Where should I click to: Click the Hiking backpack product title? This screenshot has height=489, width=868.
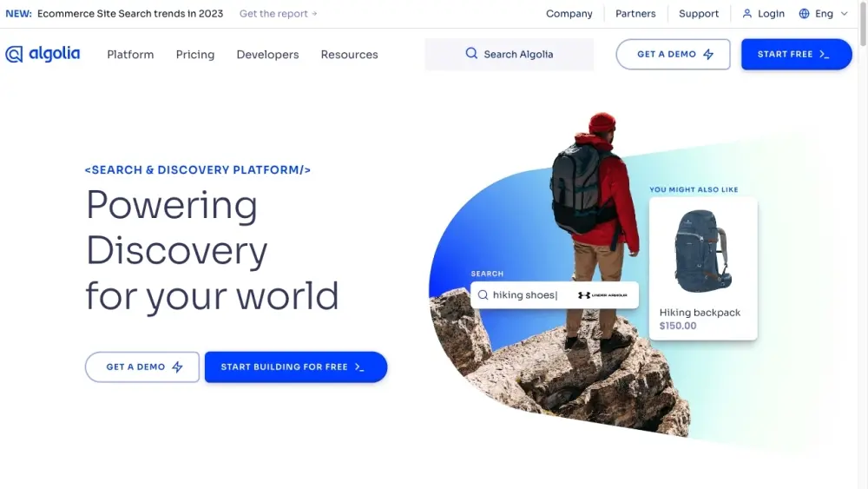700,313
